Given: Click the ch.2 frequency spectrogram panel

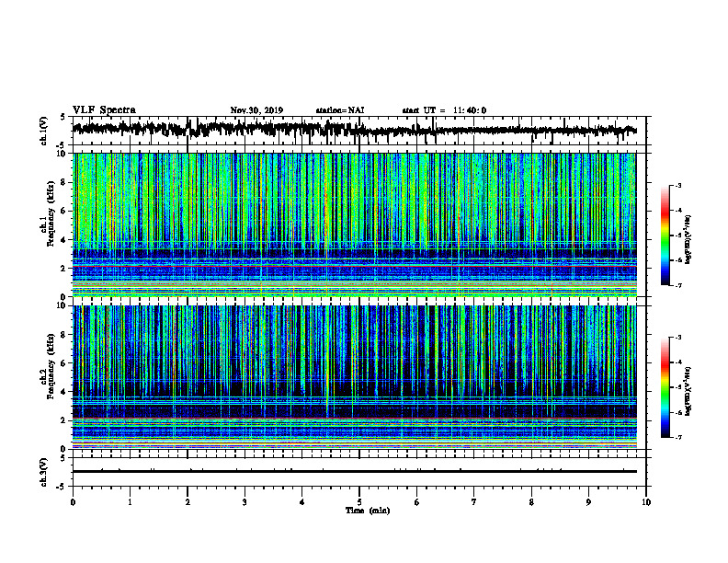Looking at the screenshot, I should [x=355, y=377].
